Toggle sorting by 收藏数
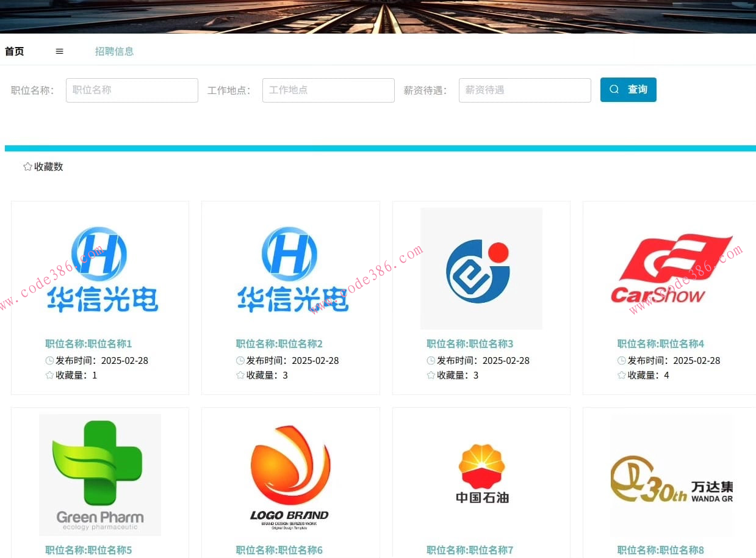The width and height of the screenshot is (756, 558). (x=43, y=166)
